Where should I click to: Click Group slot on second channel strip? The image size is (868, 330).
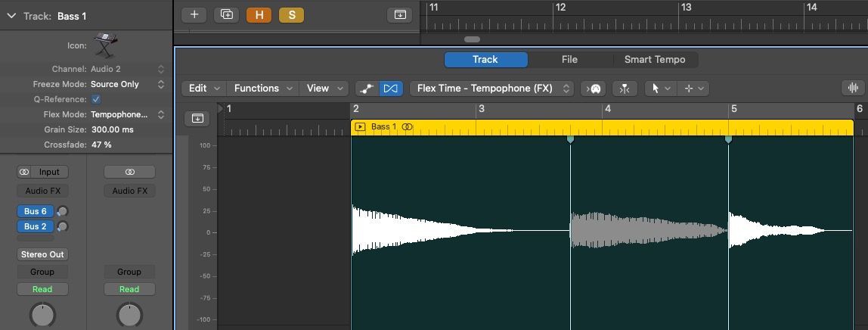[x=129, y=272]
